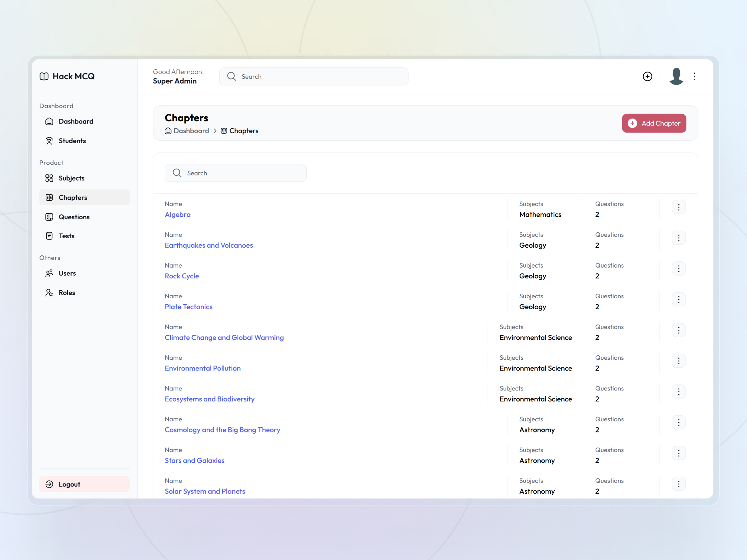Viewport: 747px width, 560px height.
Task: Open the options menu next to the avatar
Action: coord(694,76)
